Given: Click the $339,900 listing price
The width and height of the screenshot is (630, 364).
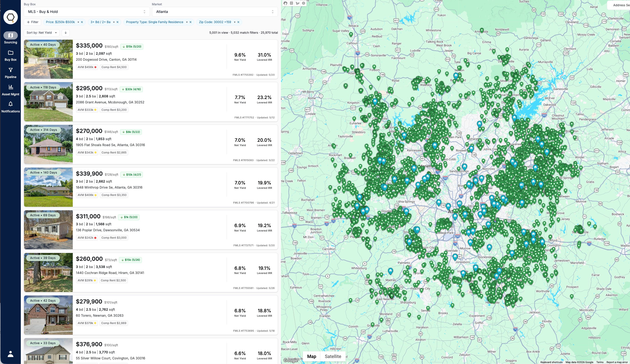Looking at the screenshot, I should coord(89,174).
